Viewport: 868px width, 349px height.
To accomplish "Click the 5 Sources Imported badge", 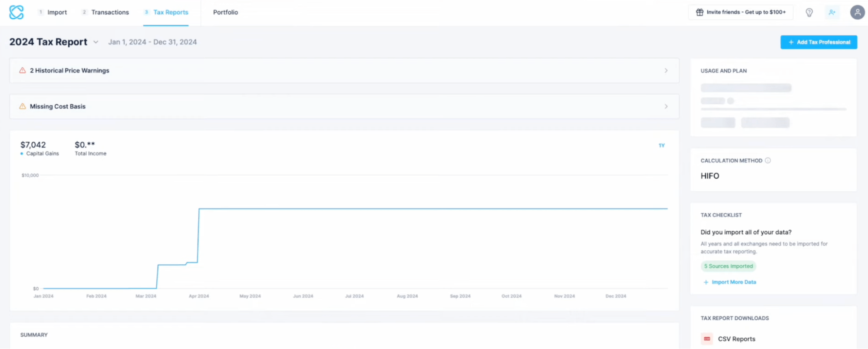I will click(728, 266).
